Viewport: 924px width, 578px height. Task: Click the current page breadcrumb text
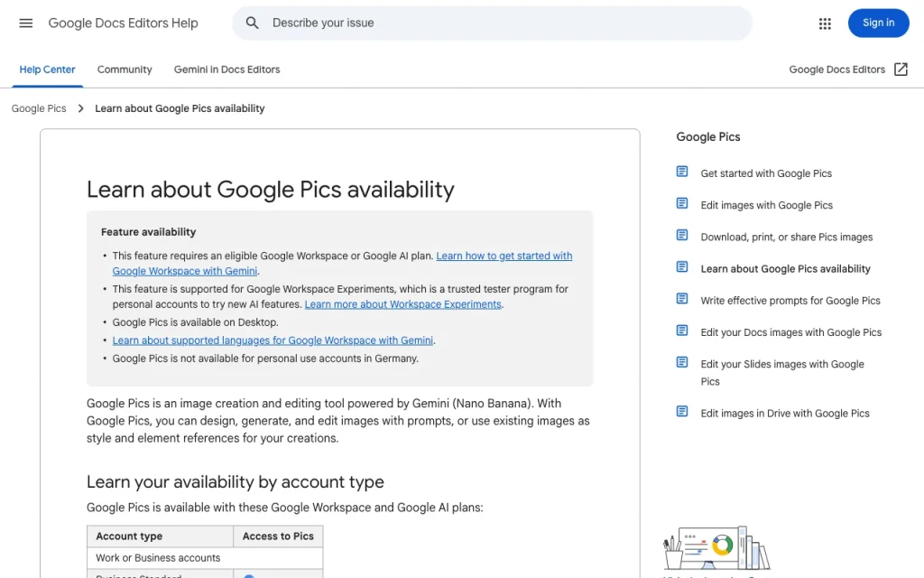[x=180, y=108]
